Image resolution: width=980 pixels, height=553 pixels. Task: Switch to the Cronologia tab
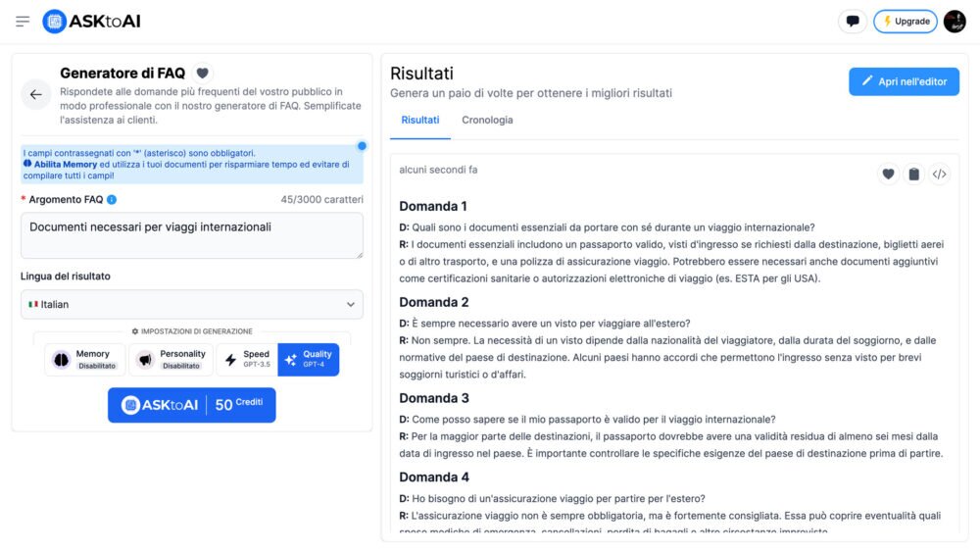coord(487,120)
